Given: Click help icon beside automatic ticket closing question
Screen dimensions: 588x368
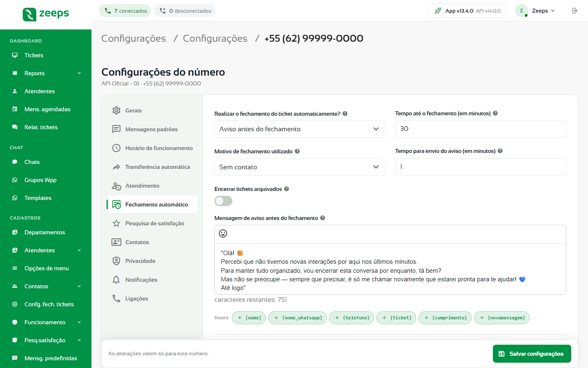Looking at the screenshot, I should point(345,114).
